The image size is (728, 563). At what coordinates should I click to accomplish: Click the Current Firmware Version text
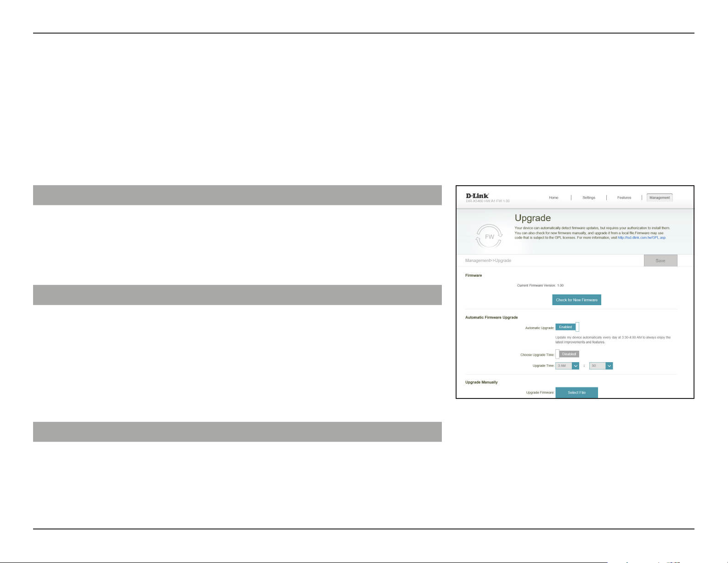click(x=540, y=285)
